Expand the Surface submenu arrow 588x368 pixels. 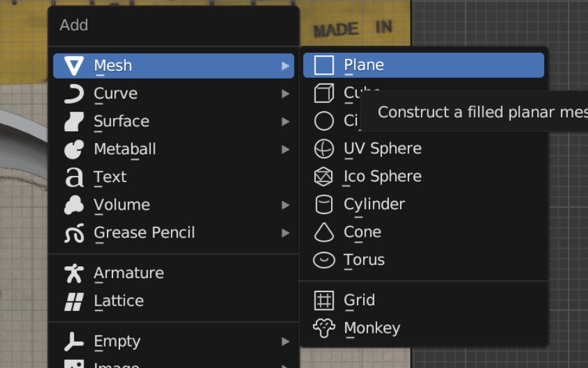click(285, 122)
